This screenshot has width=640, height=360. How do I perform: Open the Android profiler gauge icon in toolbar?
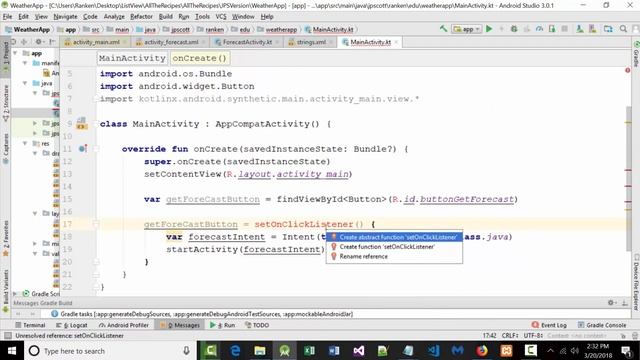540,29
